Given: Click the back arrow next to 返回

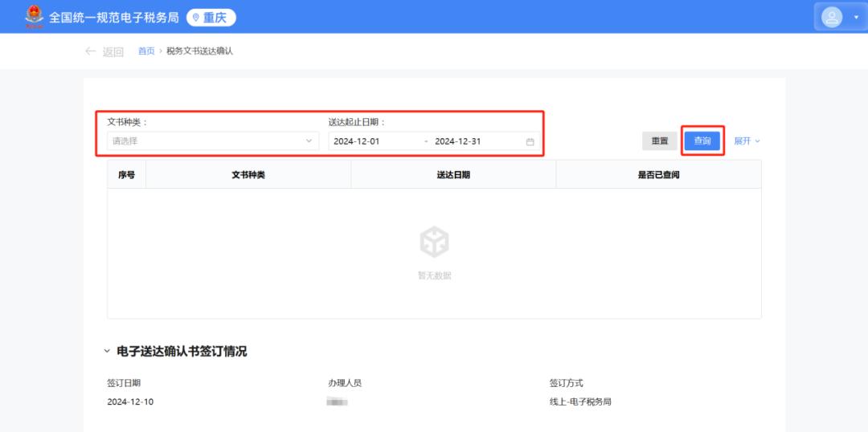Looking at the screenshot, I should click(x=91, y=51).
